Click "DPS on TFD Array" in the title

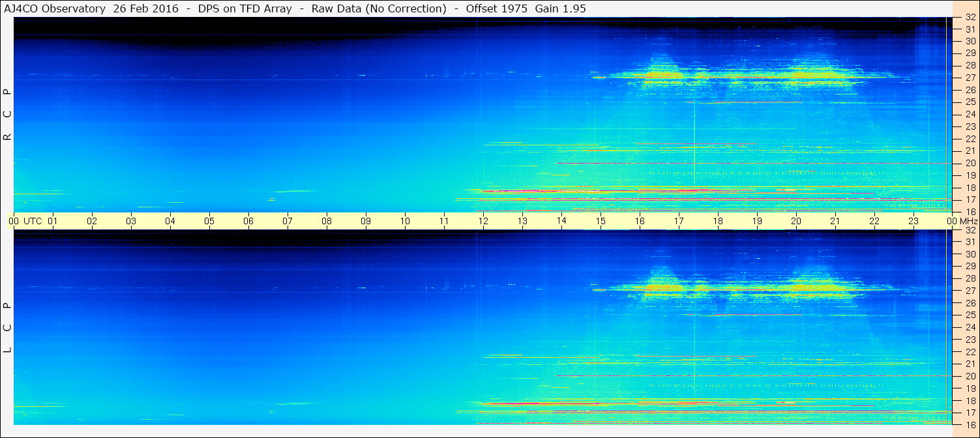pyautogui.click(x=245, y=8)
